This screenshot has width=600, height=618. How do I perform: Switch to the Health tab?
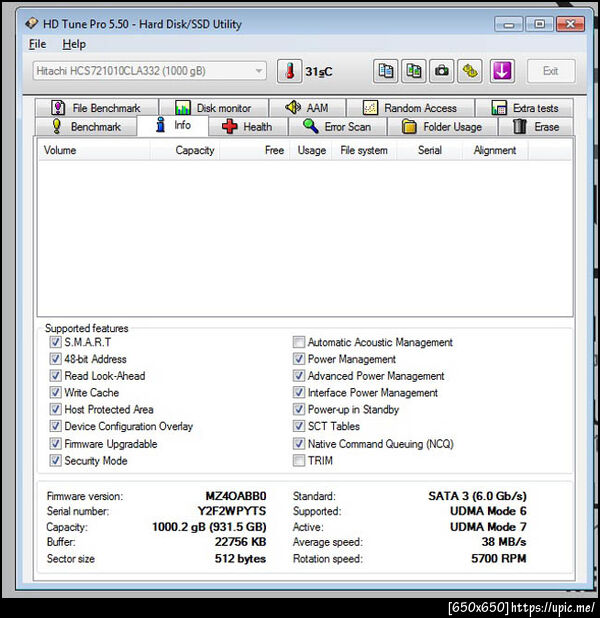(248, 127)
